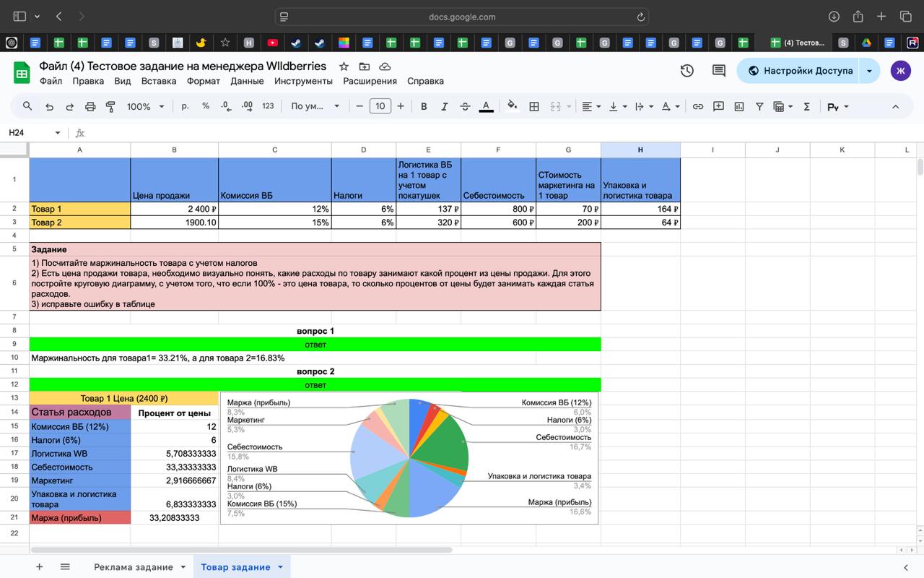Viewport: 924px width, 578px height.
Task: Toggle Safari sidebar
Action: [x=19, y=17]
